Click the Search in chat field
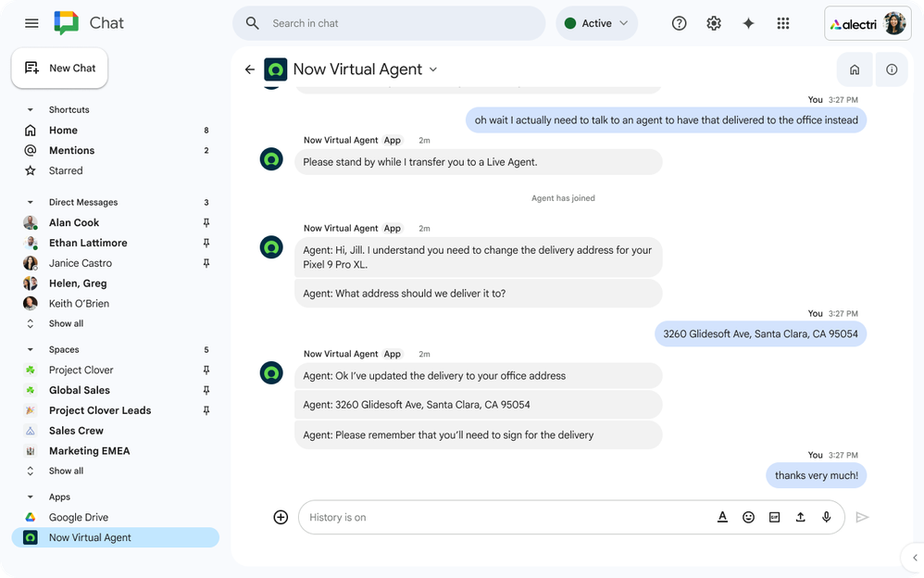Image resolution: width=924 pixels, height=578 pixels. point(389,22)
